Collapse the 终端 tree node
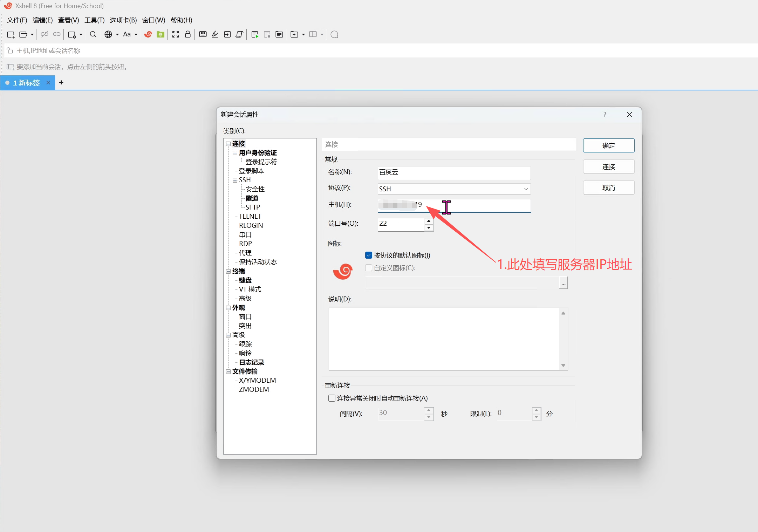The width and height of the screenshot is (758, 532). pyautogui.click(x=228, y=271)
